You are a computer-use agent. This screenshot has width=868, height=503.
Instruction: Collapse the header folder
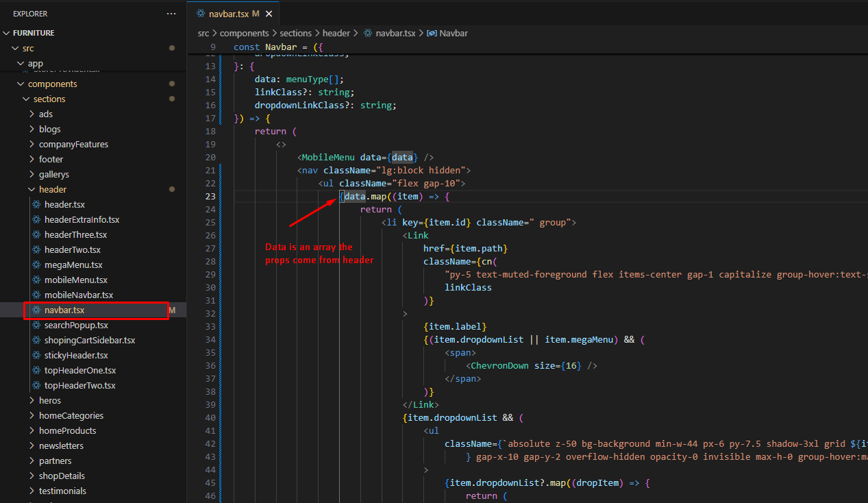click(x=32, y=190)
